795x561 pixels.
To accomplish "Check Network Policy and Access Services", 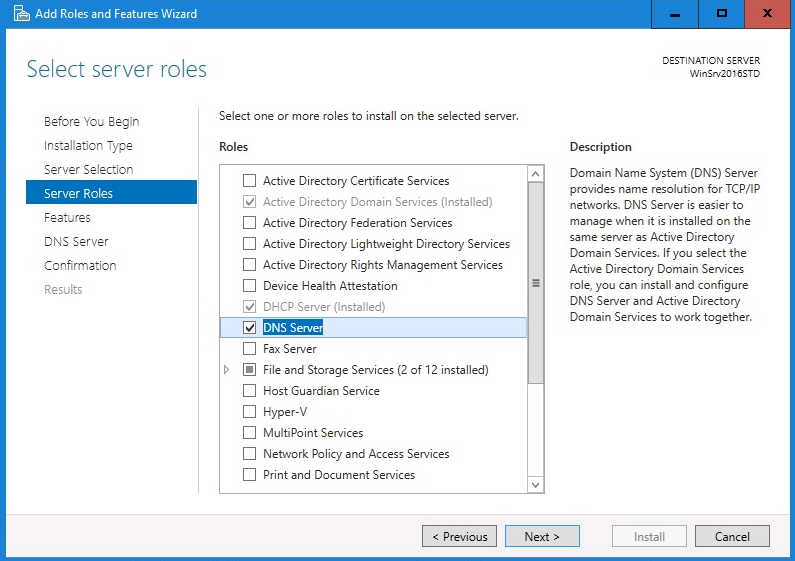I will click(250, 454).
